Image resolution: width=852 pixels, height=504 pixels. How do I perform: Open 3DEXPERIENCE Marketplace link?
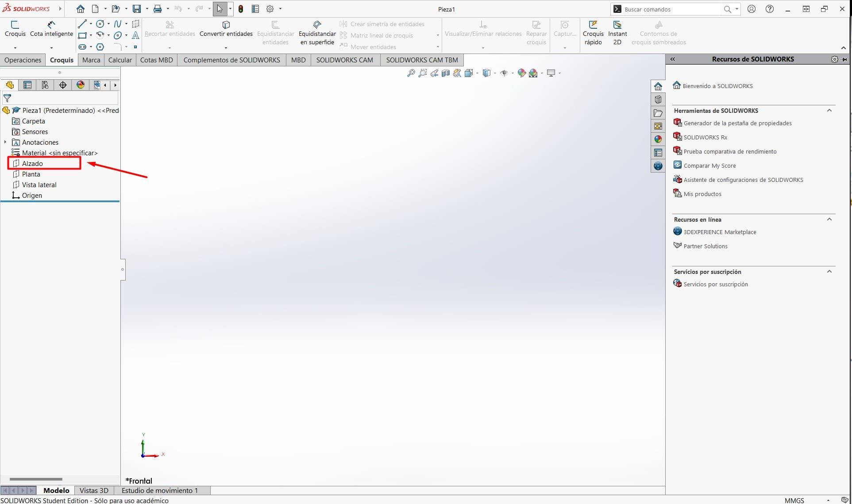720,232
